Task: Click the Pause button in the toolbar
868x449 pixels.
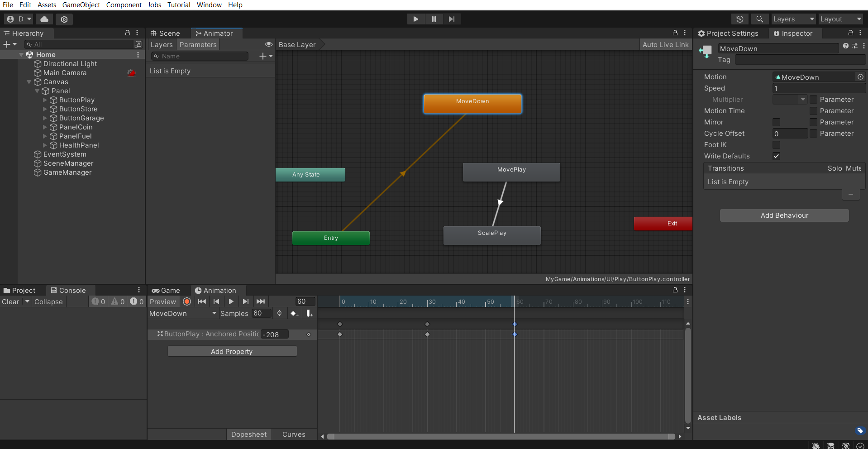Action: click(x=434, y=19)
